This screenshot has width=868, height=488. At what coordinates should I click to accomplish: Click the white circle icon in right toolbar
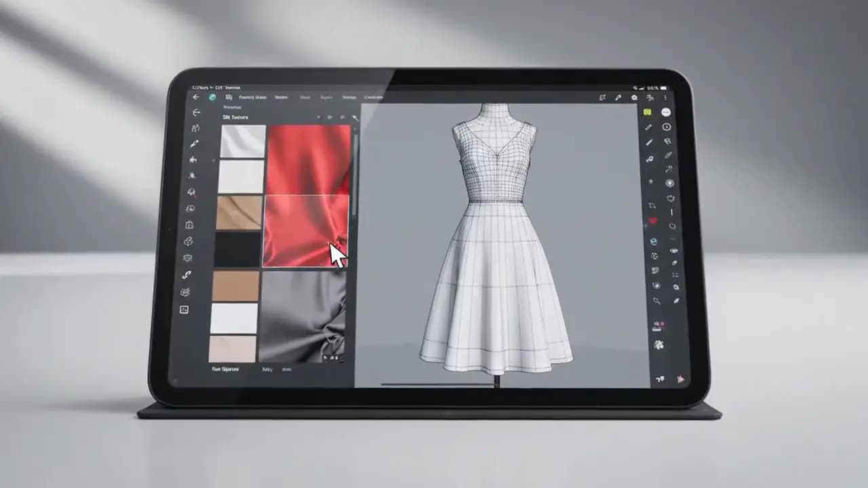pos(667,112)
